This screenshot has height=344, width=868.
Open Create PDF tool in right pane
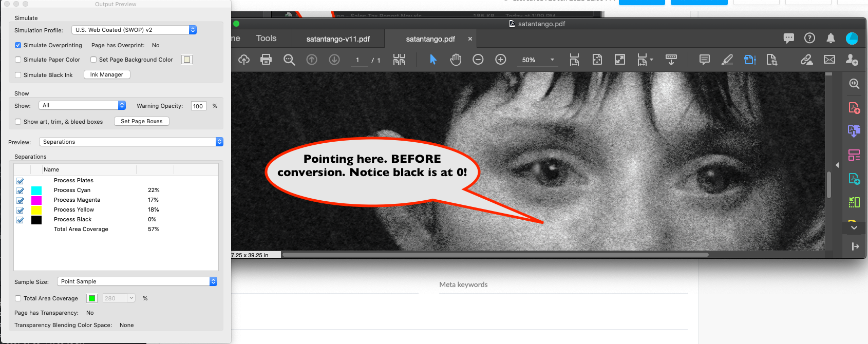[854, 107]
